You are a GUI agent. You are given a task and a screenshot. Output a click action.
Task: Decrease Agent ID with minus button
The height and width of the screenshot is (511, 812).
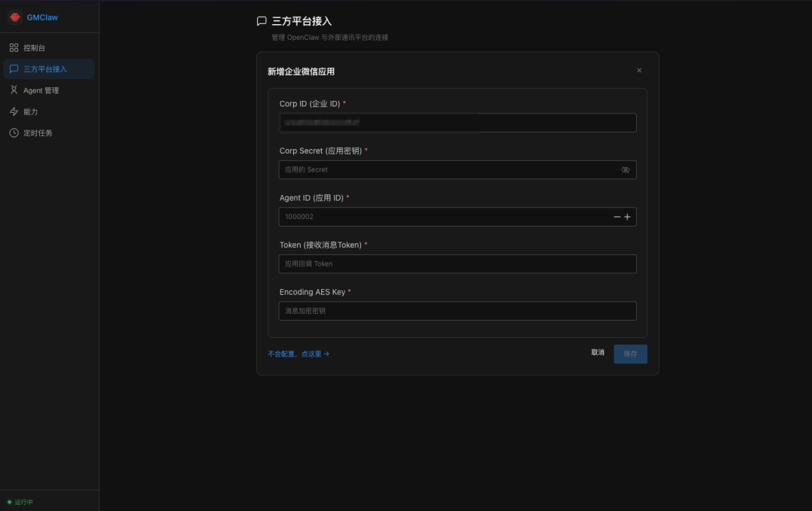pos(617,217)
